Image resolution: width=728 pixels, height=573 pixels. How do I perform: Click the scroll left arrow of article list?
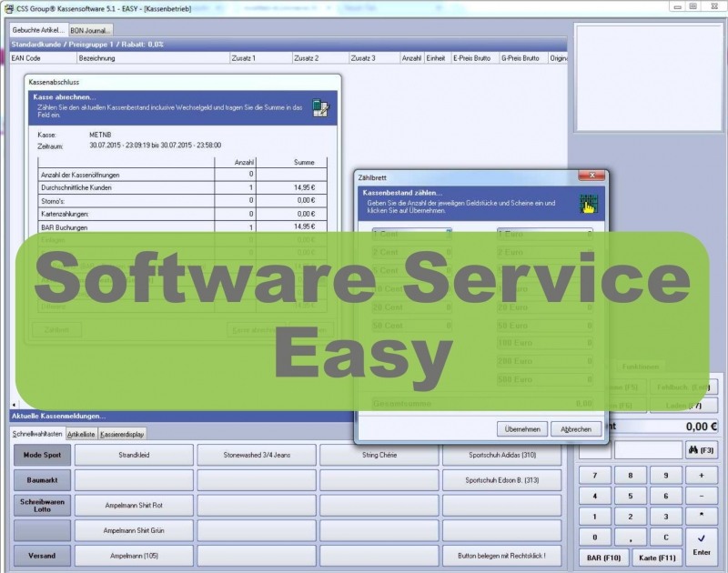[x=14, y=405]
